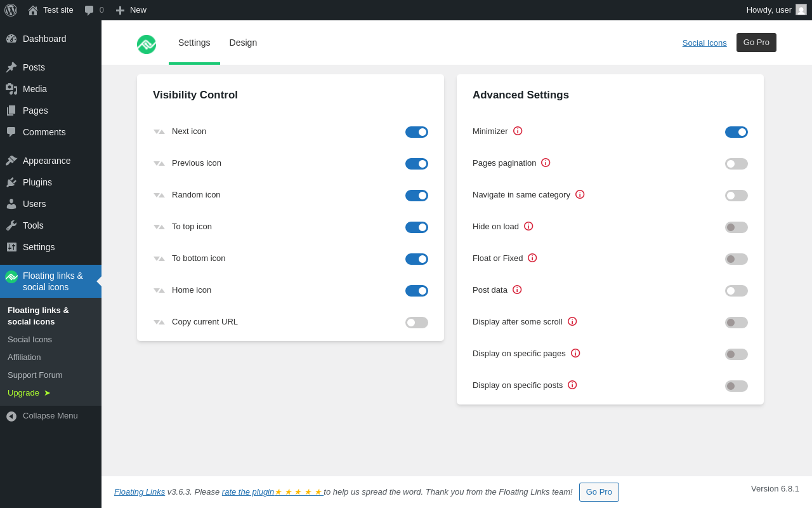
Task: Click the Hide on load info icon
Action: click(528, 226)
